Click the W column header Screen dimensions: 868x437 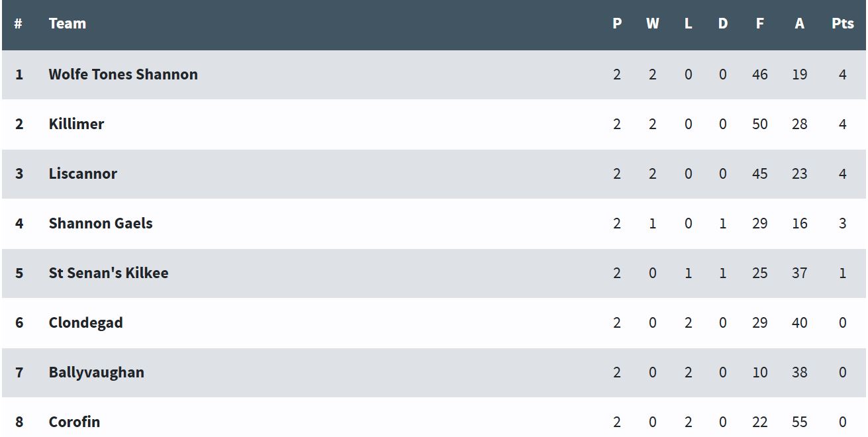click(652, 24)
